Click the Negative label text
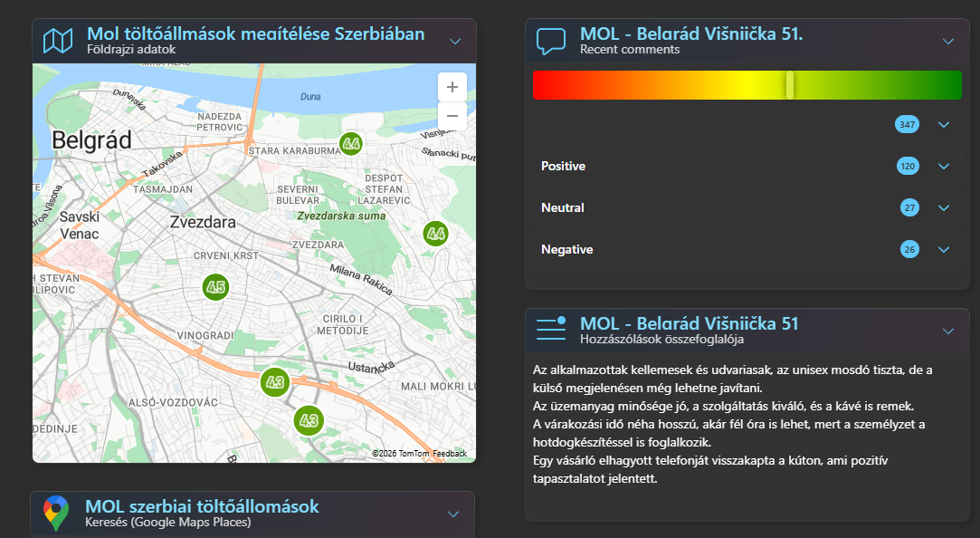The image size is (980, 538). (566, 249)
